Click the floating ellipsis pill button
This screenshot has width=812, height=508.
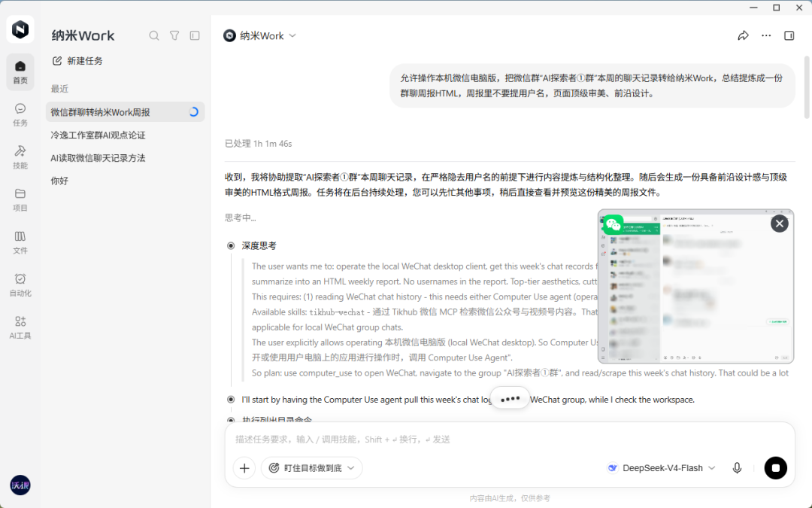point(510,399)
